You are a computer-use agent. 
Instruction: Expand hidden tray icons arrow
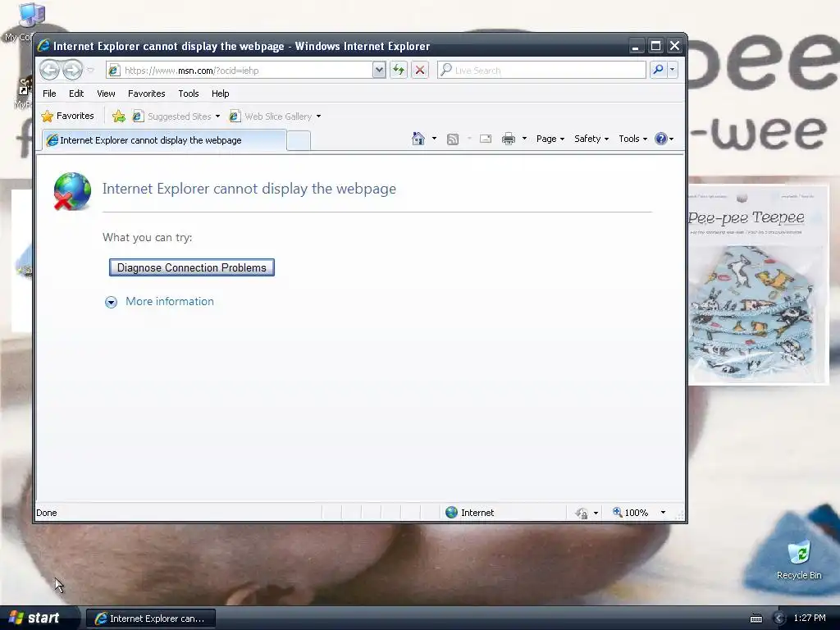[x=779, y=619]
